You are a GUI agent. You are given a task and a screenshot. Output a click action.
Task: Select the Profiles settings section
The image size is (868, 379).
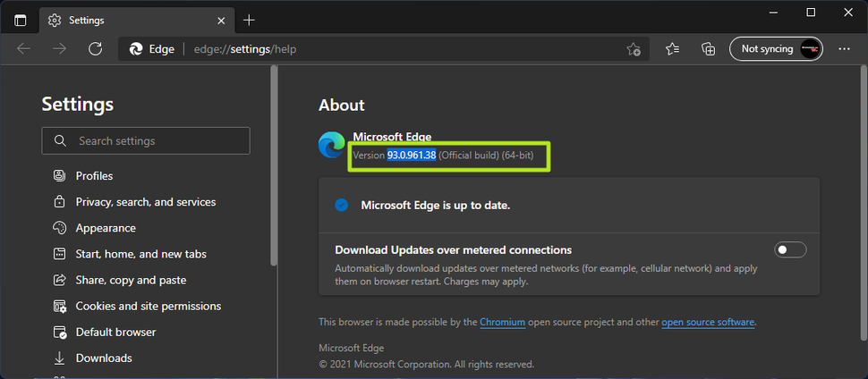click(94, 176)
